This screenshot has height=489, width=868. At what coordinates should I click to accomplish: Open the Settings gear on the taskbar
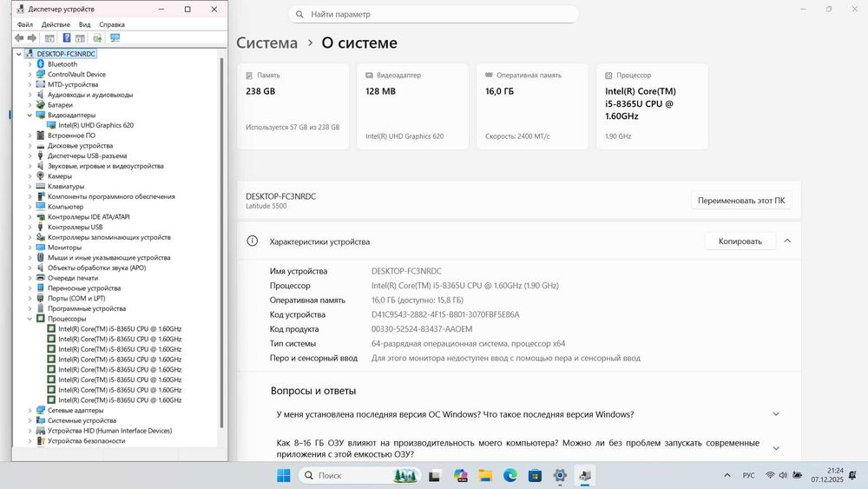(x=560, y=475)
